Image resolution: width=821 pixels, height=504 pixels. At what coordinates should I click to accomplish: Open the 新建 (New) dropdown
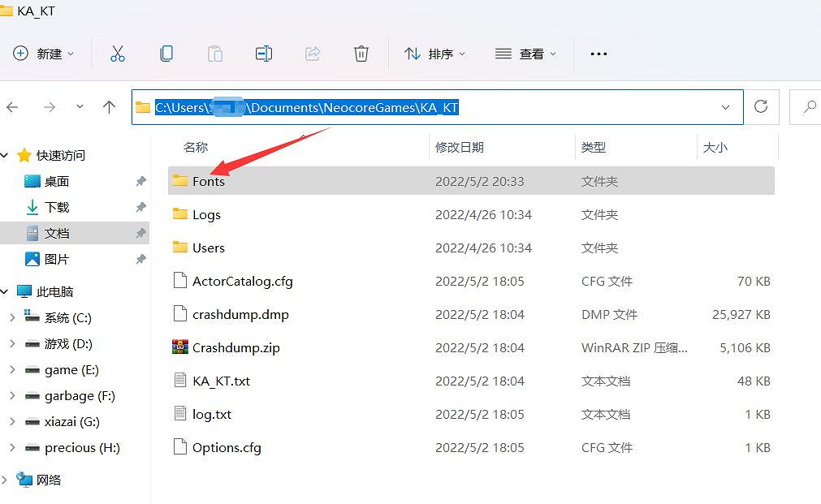(x=44, y=54)
